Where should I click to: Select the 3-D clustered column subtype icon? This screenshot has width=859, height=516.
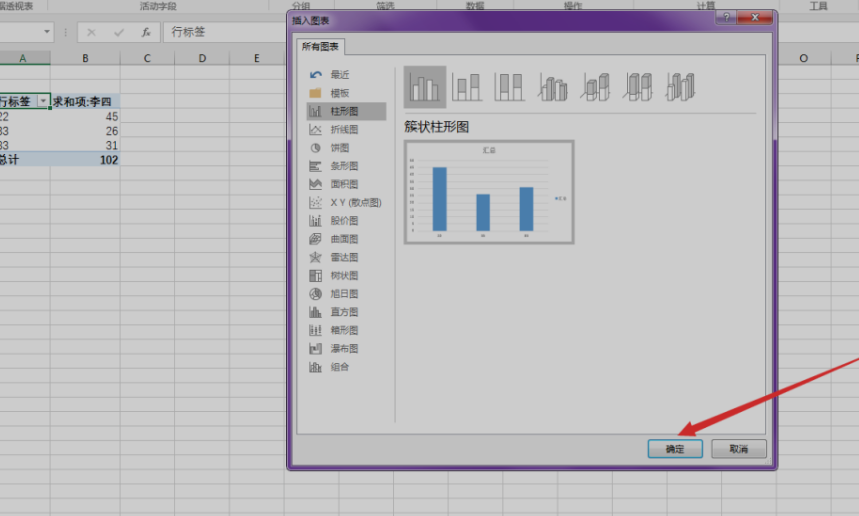(552, 87)
